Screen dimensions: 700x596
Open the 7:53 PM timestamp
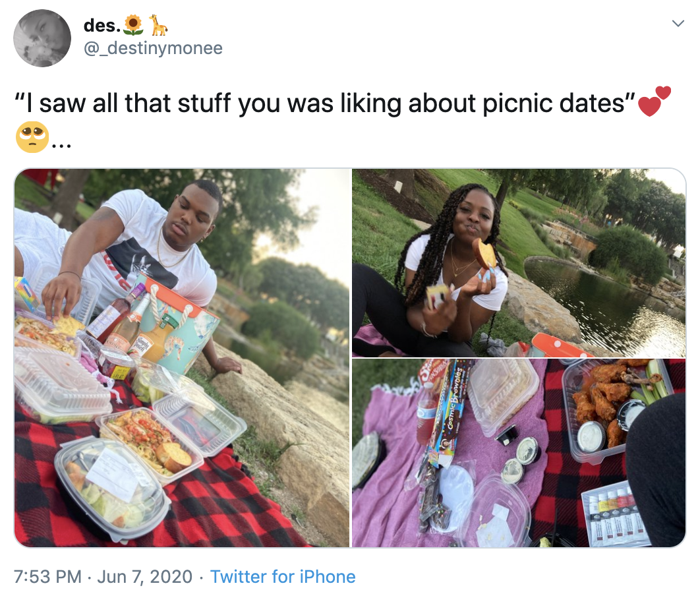click(47, 576)
